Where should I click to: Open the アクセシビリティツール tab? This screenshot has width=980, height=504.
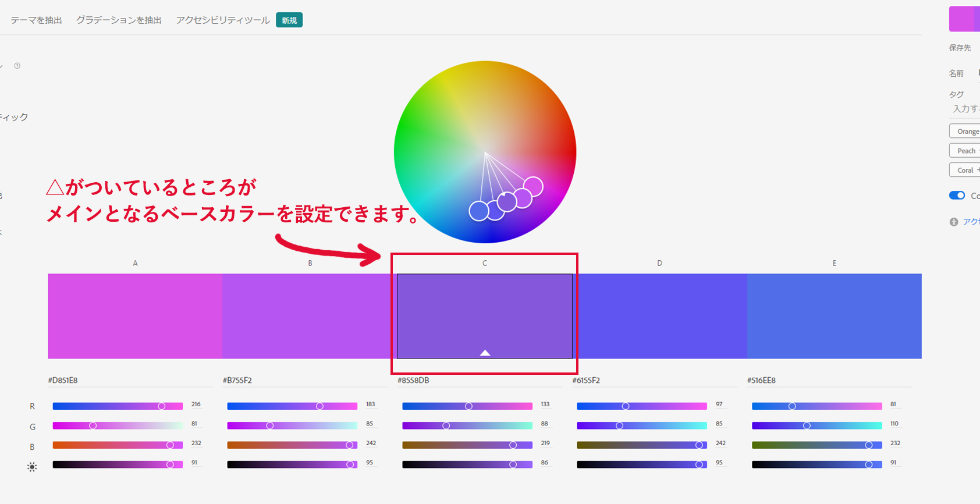coord(223,20)
